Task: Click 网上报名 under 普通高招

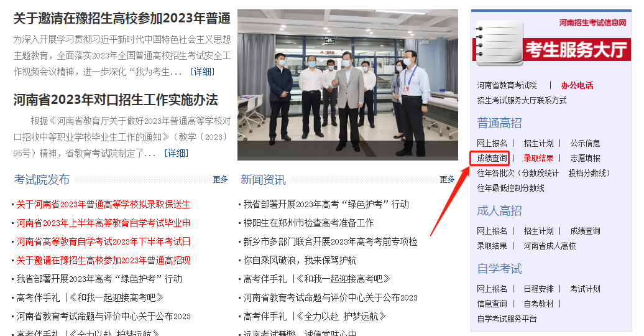Action: click(492, 143)
